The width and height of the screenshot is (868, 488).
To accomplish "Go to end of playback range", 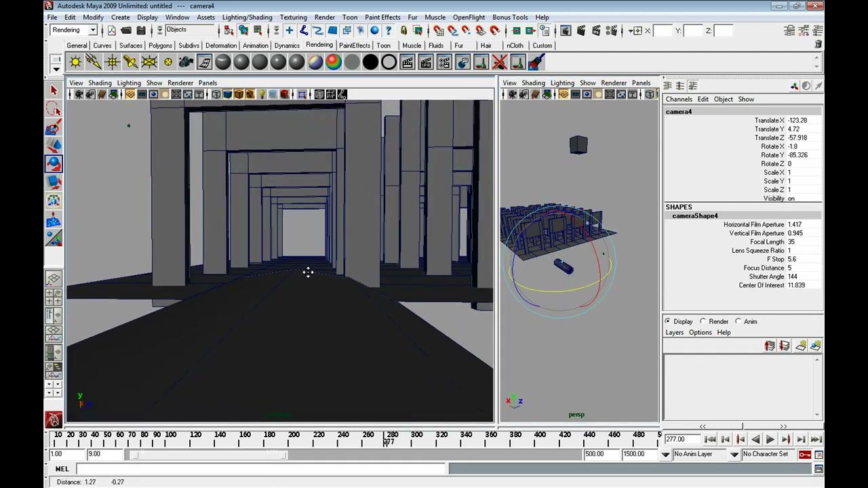I will click(x=816, y=440).
